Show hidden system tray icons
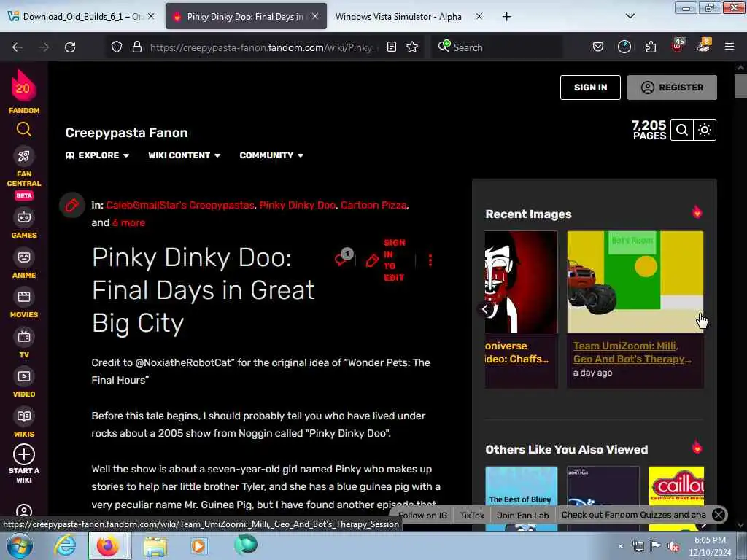 [620, 547]
